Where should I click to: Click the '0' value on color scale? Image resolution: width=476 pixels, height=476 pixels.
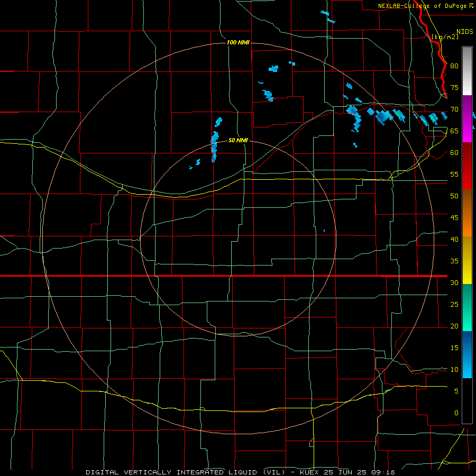click(x=456, y=413)
